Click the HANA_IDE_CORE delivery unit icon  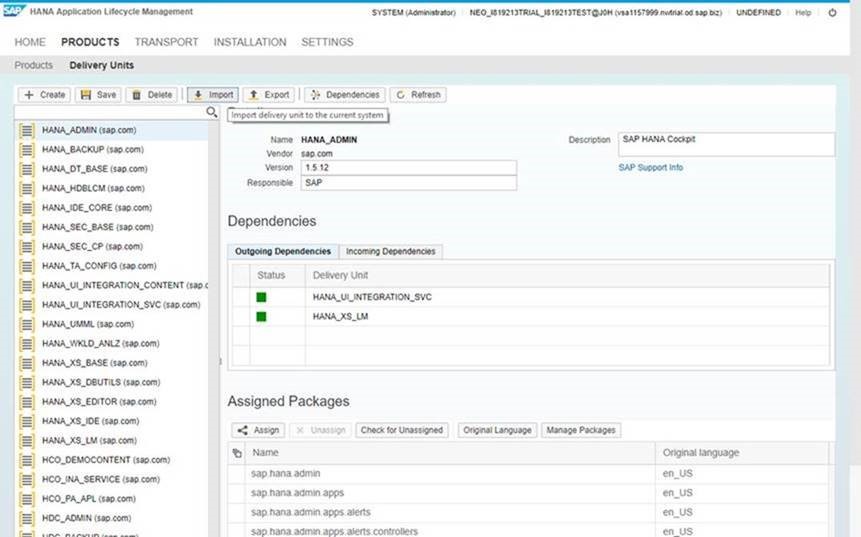coord(26,208)
